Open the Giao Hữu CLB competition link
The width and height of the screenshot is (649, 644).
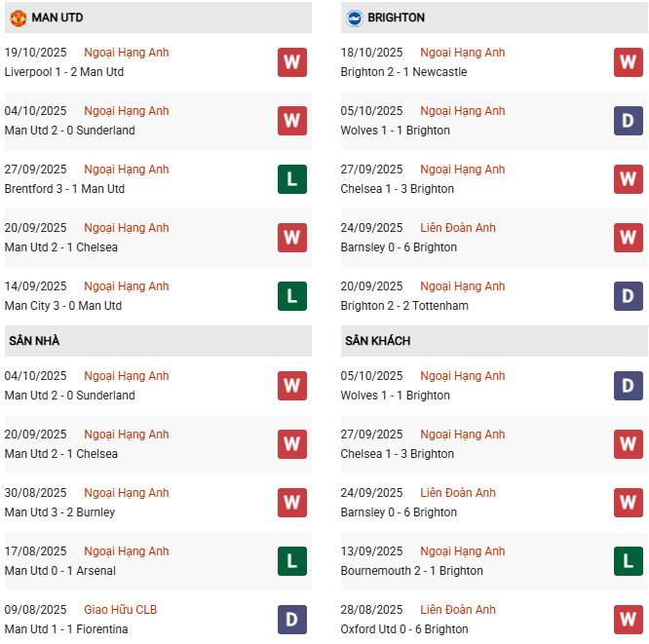(121, 610)
